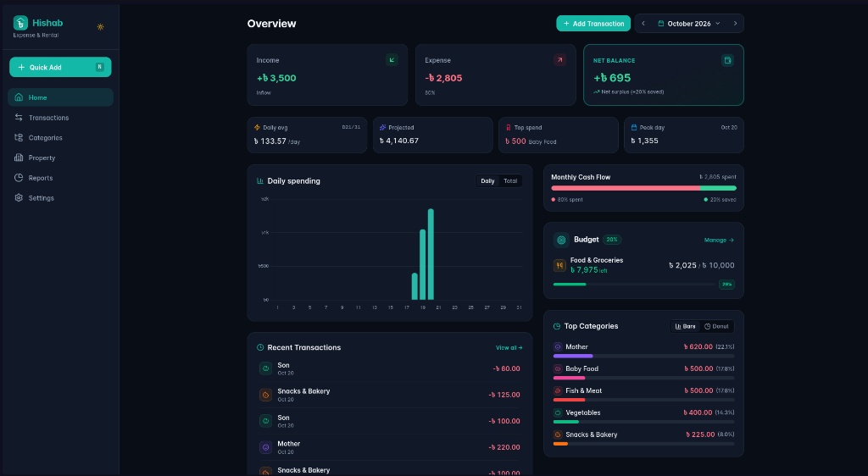Open Settings in the sidebar

coord(60,198)
